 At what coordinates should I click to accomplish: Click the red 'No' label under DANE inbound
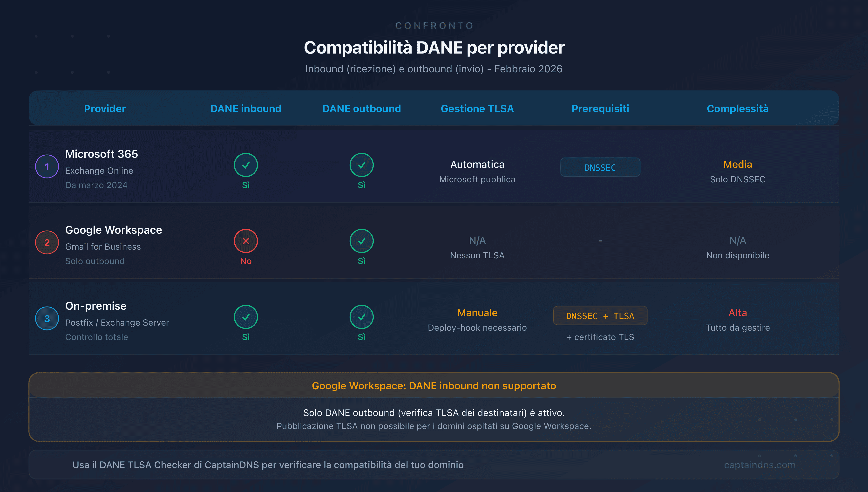click(246, 261)
